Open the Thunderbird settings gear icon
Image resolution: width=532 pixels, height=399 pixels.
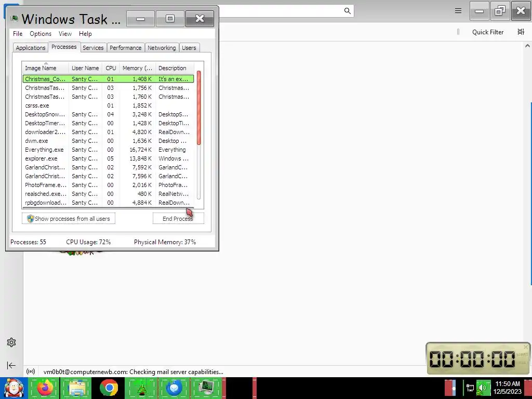point(11,342)
